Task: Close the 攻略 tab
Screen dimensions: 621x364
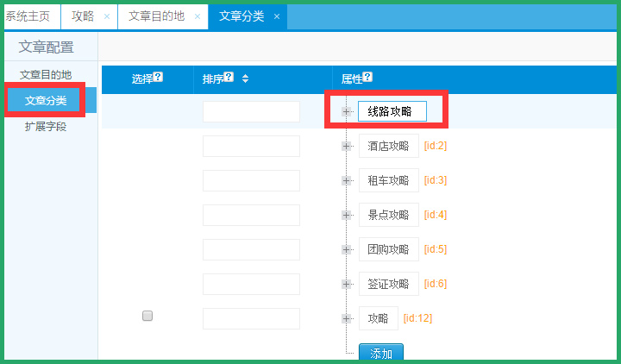Action: pos(106,16)
